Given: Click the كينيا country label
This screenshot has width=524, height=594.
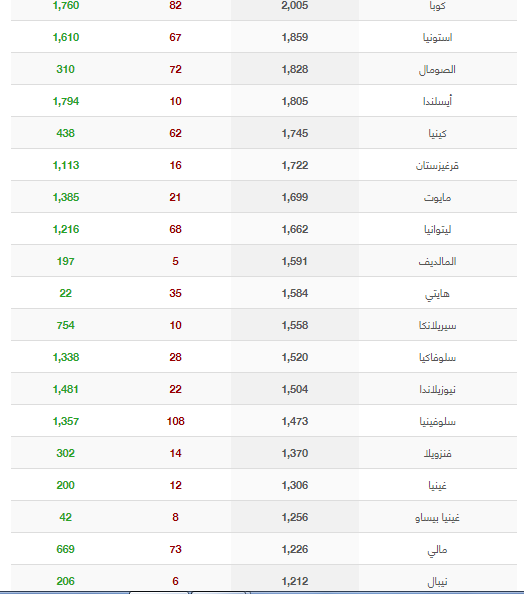Looking at the screenshot, I should pos(437,134).
